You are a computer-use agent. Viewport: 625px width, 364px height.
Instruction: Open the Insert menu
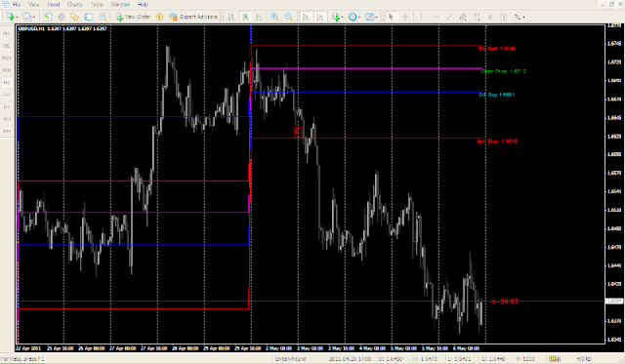[x=54, y=4]
